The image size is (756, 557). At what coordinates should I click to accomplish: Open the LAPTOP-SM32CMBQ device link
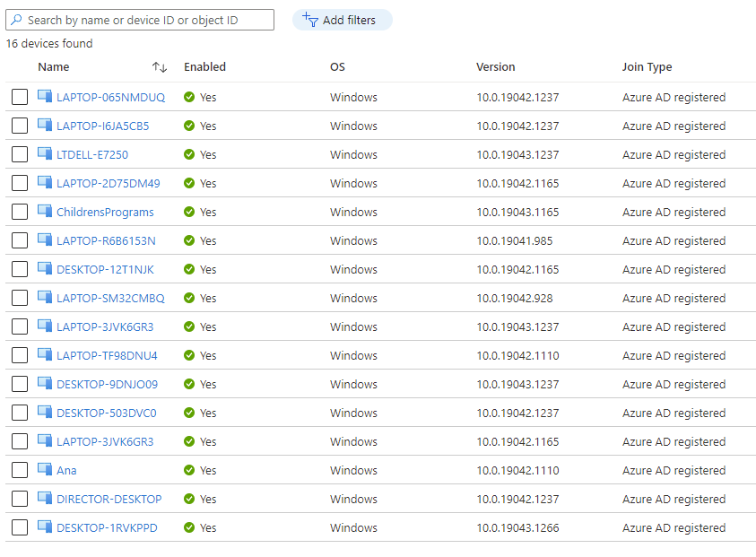110,298
